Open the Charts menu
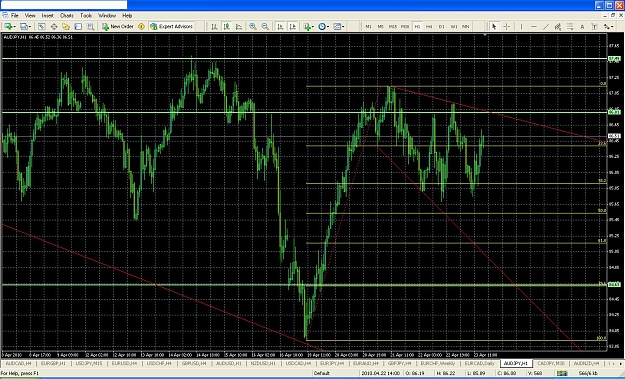 pyautogui.click(x=67, y=16)
